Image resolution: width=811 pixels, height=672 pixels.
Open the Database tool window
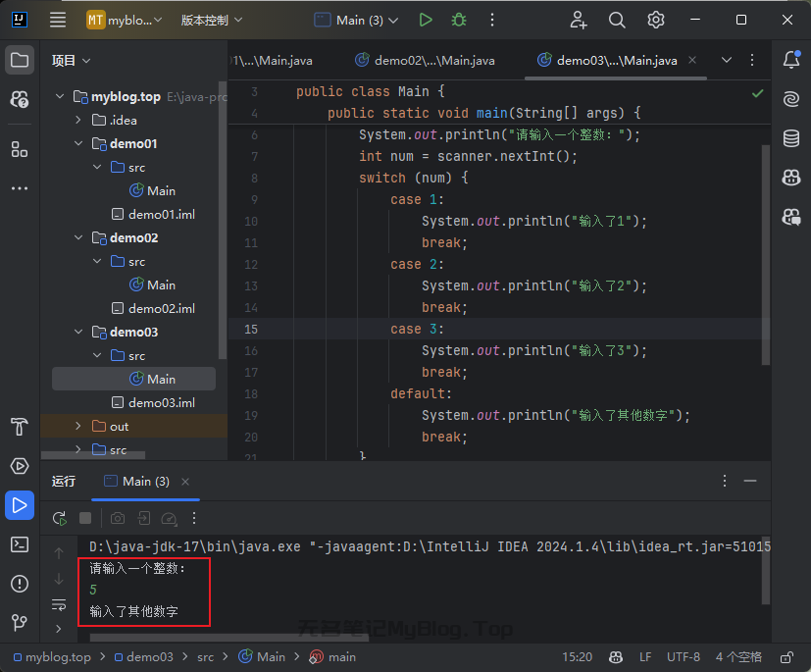791,138
